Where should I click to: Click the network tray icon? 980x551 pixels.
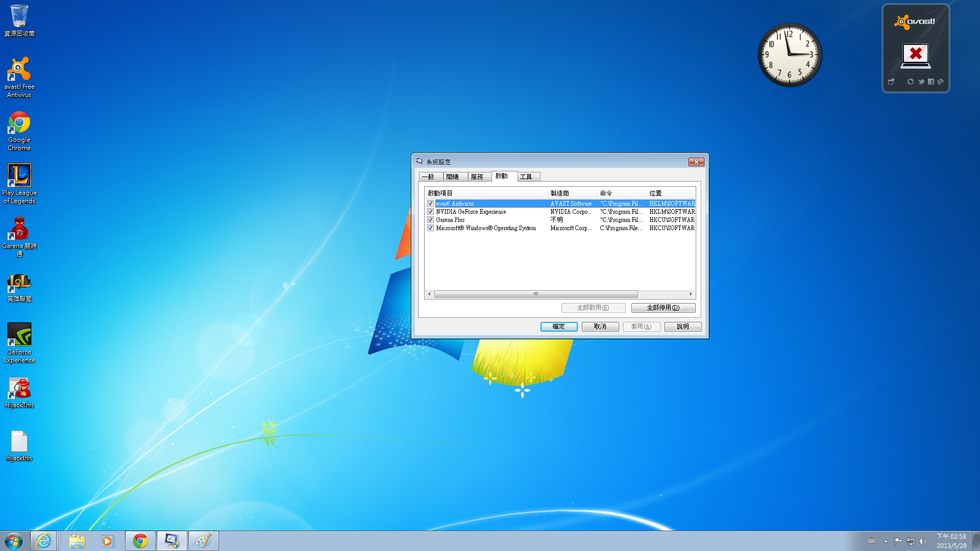(911, 541)
